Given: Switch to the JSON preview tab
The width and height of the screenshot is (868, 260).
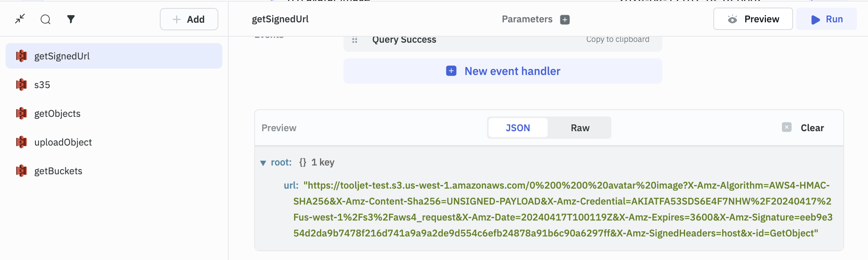Looking at the screenshot, I should [518, 128].
